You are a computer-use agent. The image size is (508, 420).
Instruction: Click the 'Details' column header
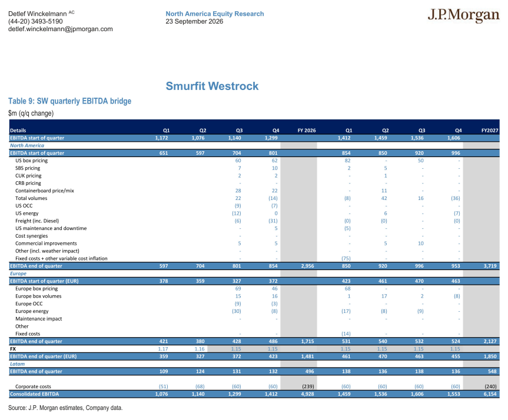(18, 131)
